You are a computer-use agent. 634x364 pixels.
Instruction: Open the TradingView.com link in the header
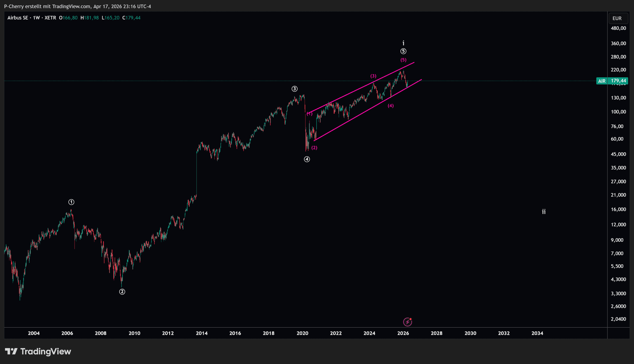tap(71, 6)
